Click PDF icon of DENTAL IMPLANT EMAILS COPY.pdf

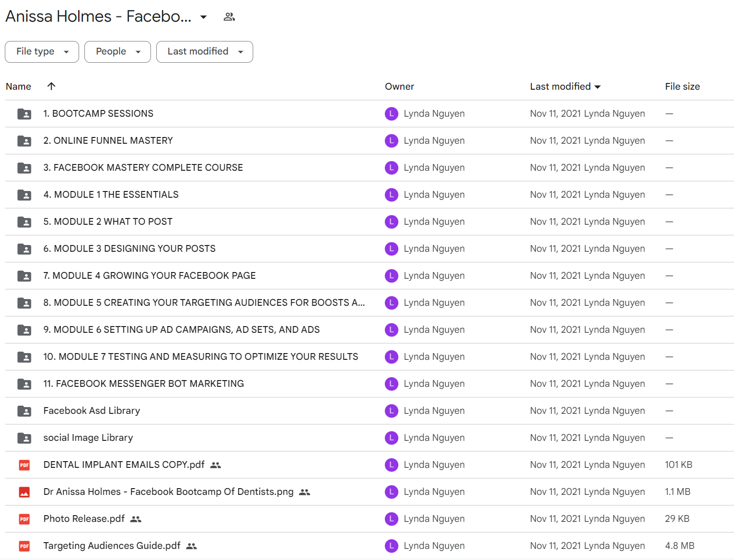(24, 465)
